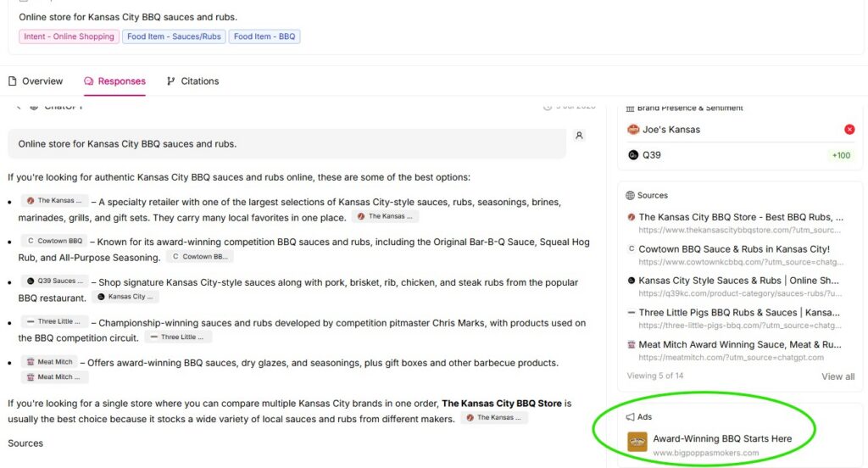Click the Three Little Pigs source favicon

click(631, 312)
